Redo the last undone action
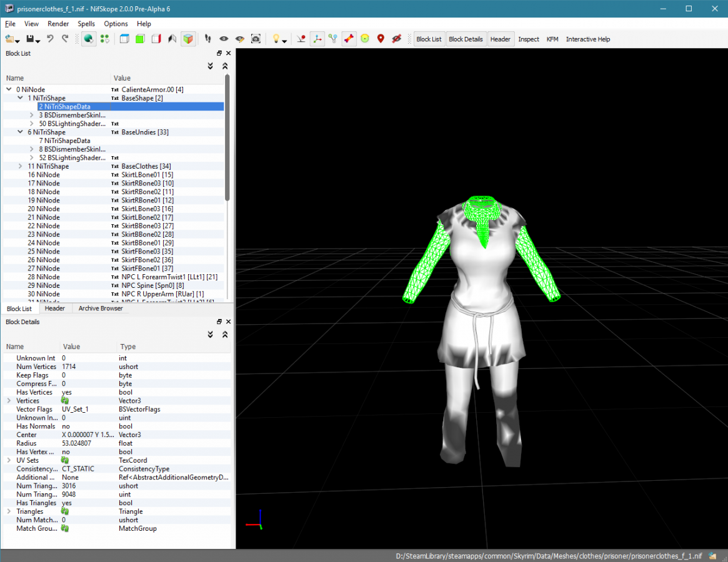Screen dimensions: 728x562 [x=65, y=39]
